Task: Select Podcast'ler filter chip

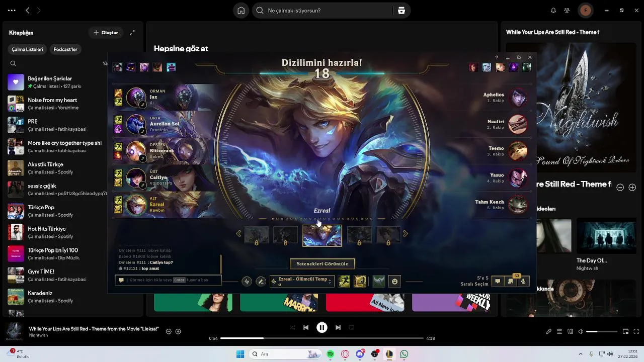Action: [x=65, y=49]
